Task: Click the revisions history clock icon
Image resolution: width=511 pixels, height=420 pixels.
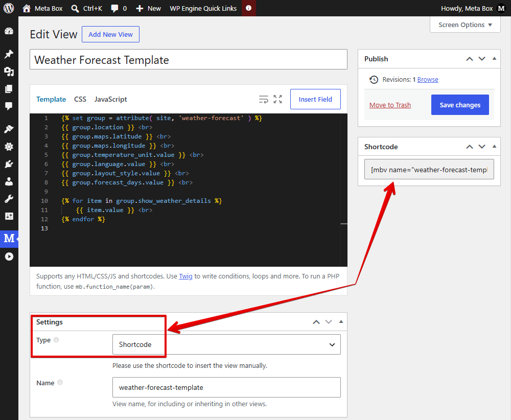Action: pyautogui.click(x=374, y=80)
